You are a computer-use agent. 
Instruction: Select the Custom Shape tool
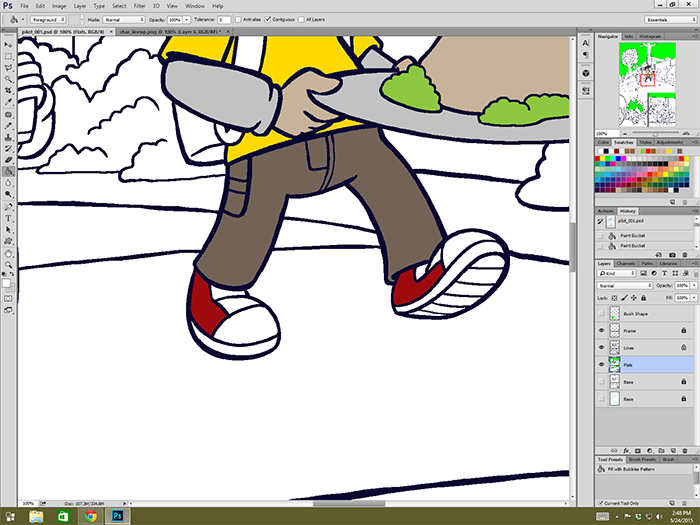[8, 241]
